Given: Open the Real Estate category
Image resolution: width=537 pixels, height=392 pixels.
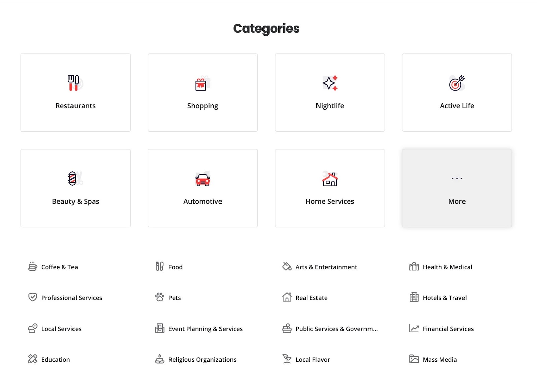Looking at the screenshot, I should 311,297.
